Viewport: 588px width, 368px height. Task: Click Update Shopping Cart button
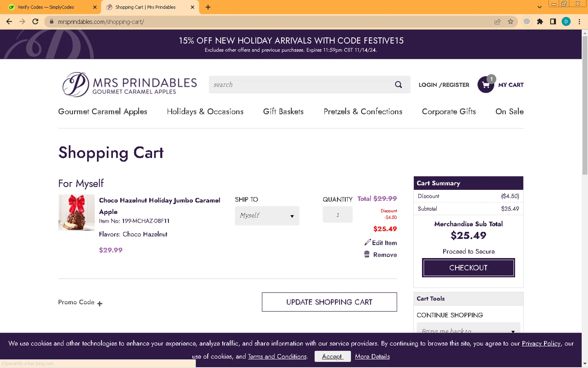tap(329, 302)
